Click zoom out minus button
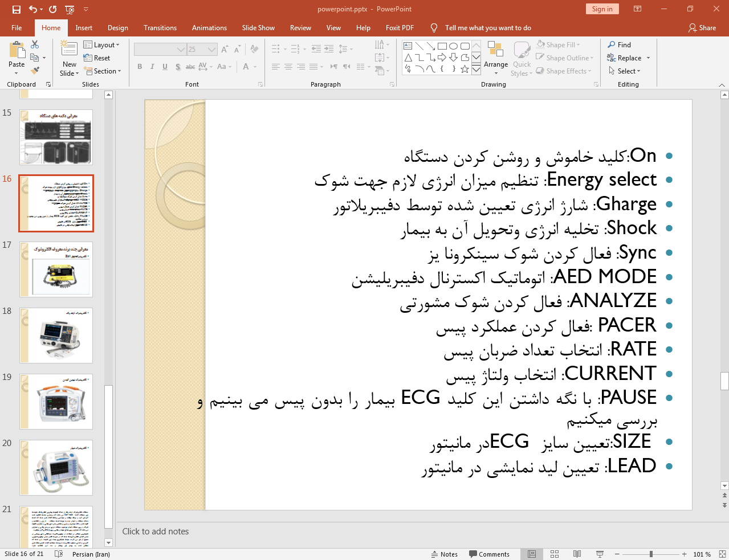 pyautogui.click(x=617, y=554)
